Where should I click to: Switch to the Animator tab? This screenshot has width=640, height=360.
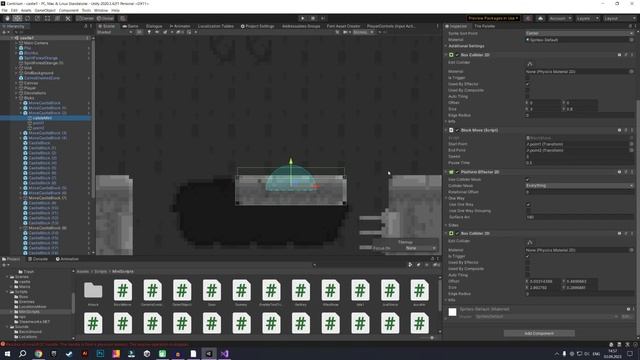(180, 26)
